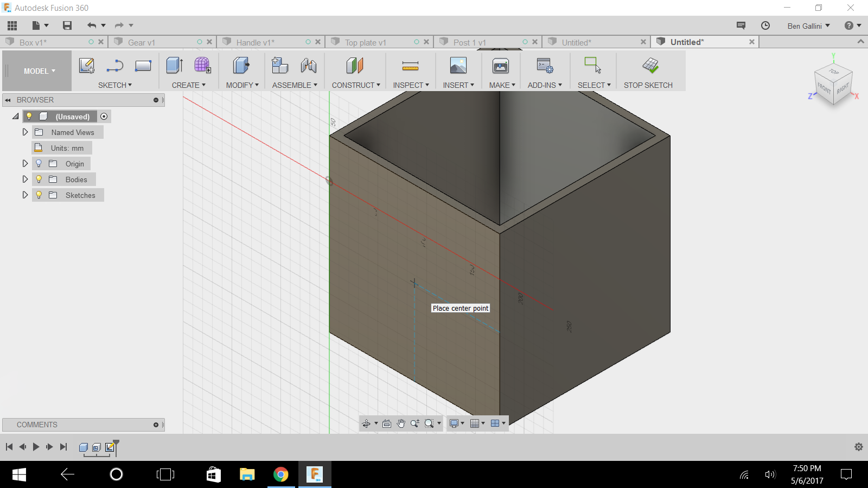Expand the Bodies folder

click(x=25, y=179)
